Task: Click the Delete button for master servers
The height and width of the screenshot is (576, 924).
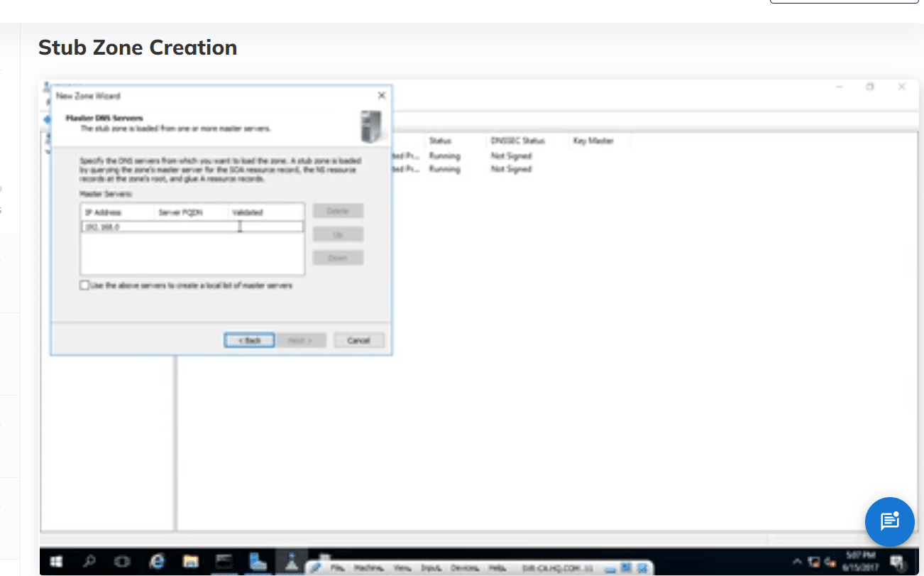Action: pyautogui.click(x=338, y=211)
